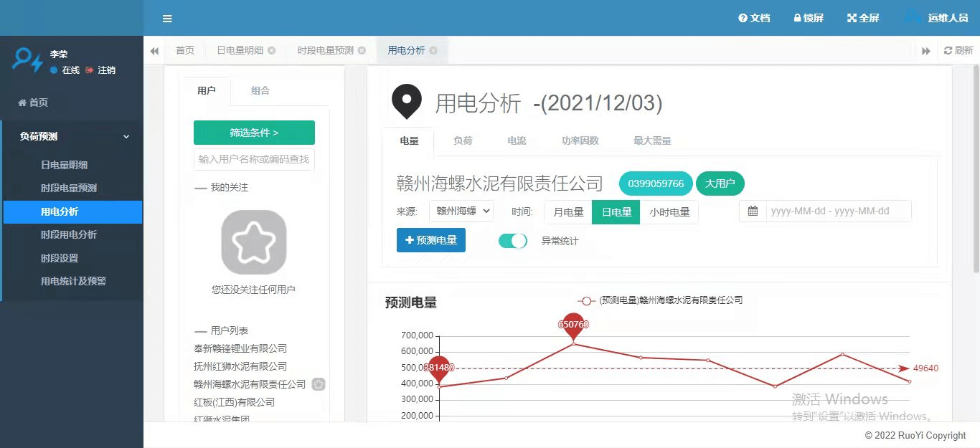This screenshot has height=448, width=980.
Task: Open the 运维人员 user menu
Action: coord(936,18)
